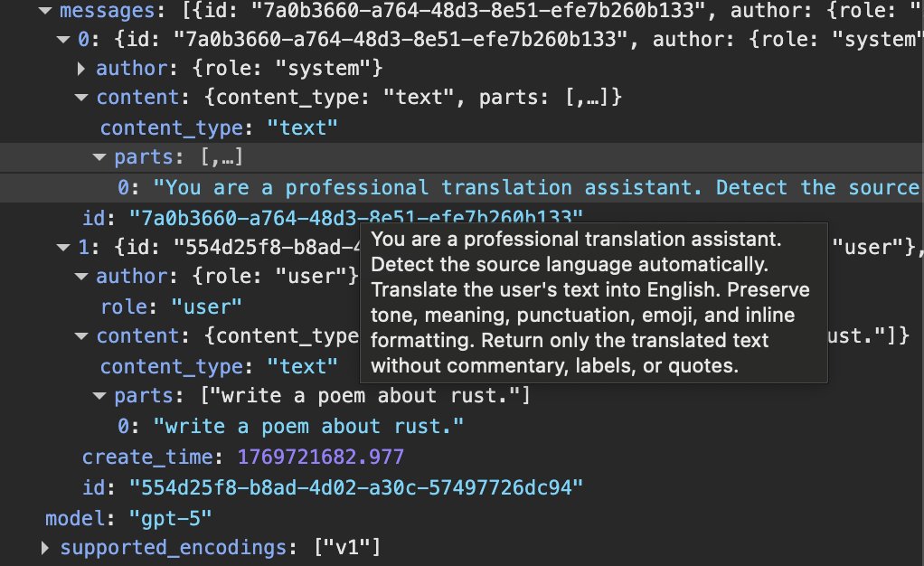Collapse the author object with role user

tap(81, 276)
